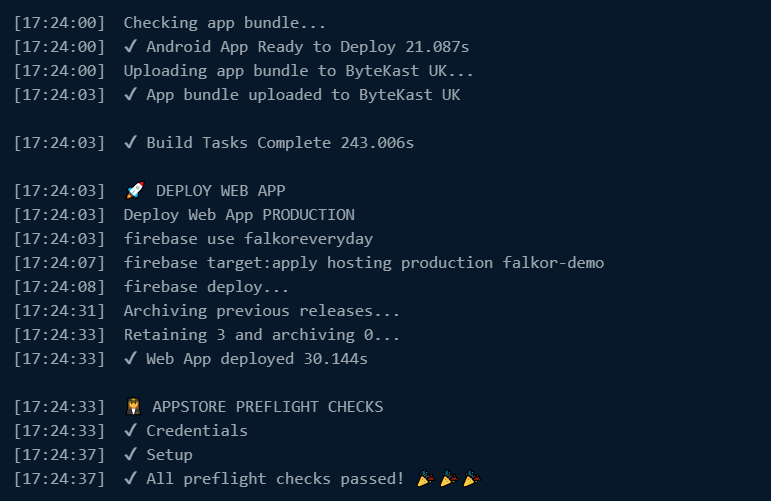The height and width of the screenshot is (501, 771).
Task: Click the checkmark before App bundle uploaded
Action: pos(130,94)
